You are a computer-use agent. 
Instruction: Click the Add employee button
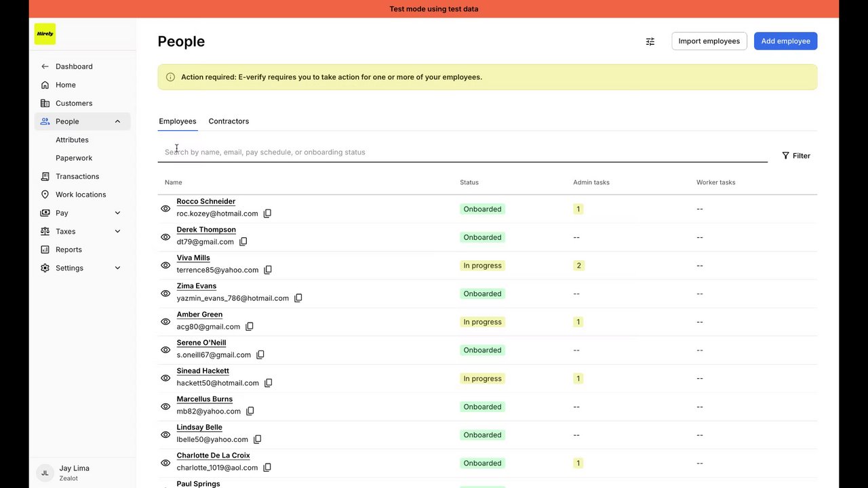(x=785, y=41)
